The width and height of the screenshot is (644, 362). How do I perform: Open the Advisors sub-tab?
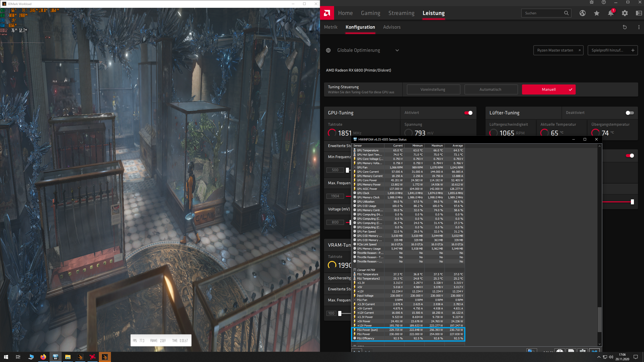(392, 27)
